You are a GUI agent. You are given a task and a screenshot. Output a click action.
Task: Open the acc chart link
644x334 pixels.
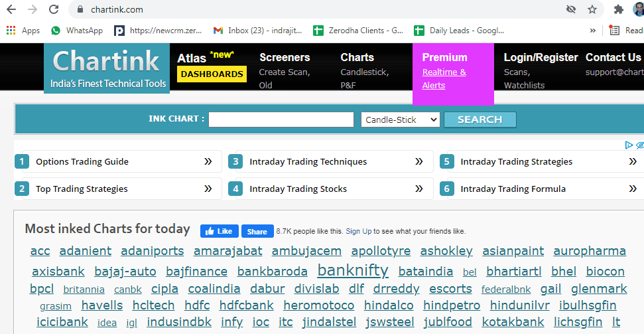pos(40,251)
